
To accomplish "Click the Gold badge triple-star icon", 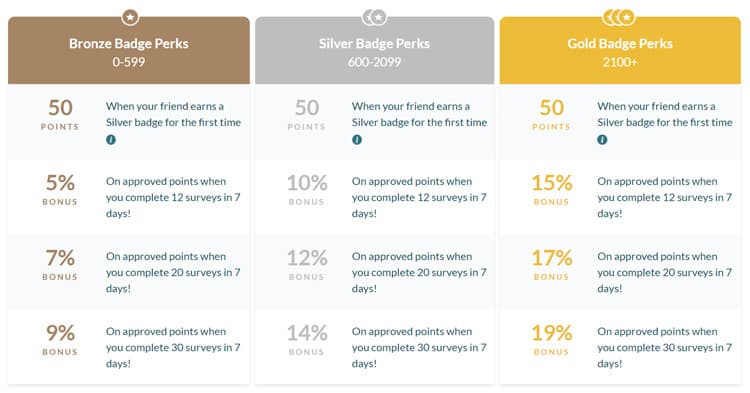I will 619,18.
